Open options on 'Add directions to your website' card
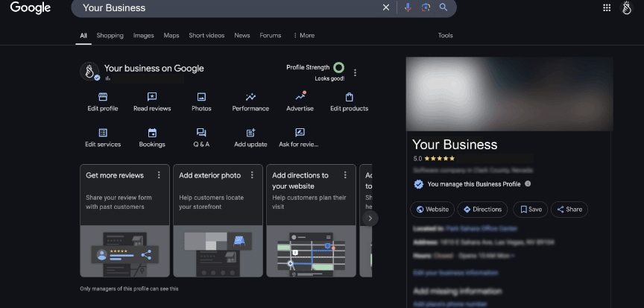Screen dimensions: 644x308 345,175
